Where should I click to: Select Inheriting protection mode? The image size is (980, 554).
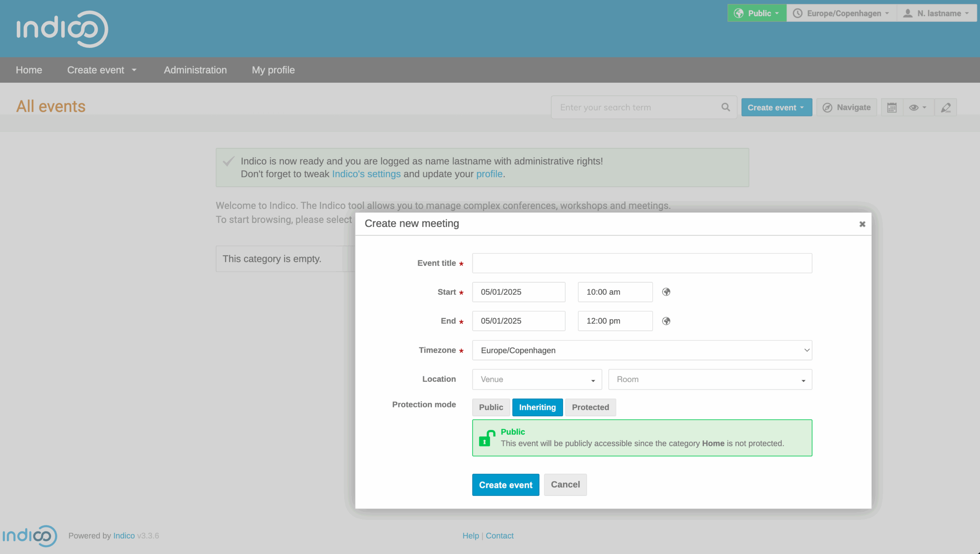click(537, 407)
